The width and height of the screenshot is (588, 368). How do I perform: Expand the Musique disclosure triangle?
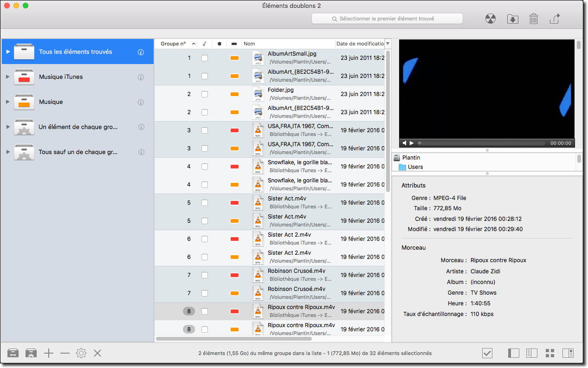tap(8, 102)
